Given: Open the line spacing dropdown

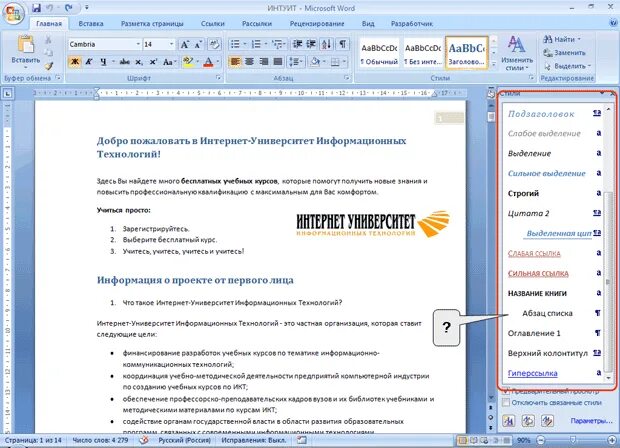Looking at the screenshot, I should pyautogui.click(x=295, y=62).
